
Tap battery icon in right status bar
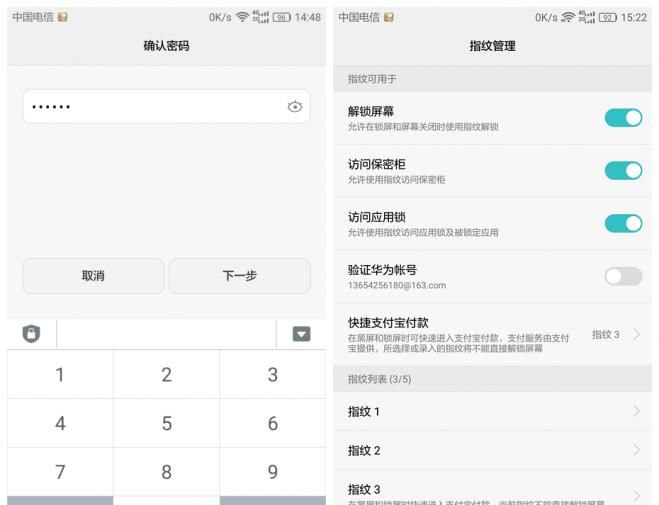608,18
